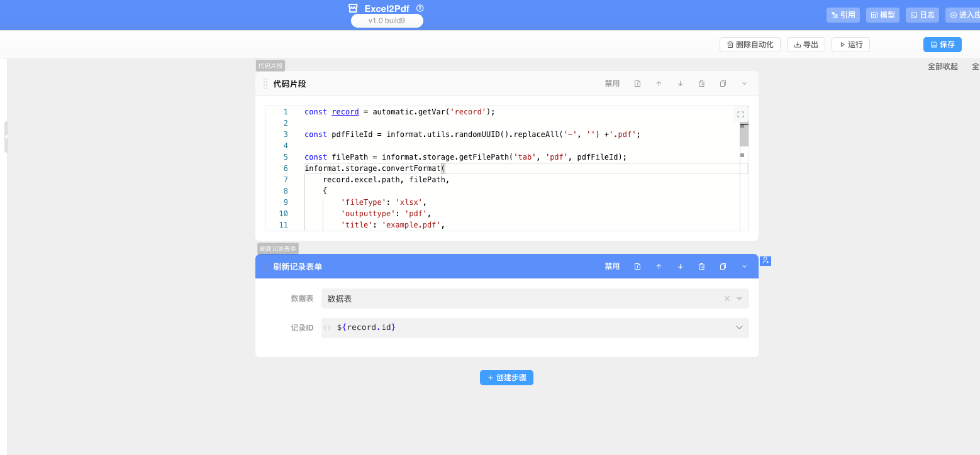Viewport: 980px width, 455px height.
Task: Open the note icon on 代码片段 header
Action: (637, 84)
